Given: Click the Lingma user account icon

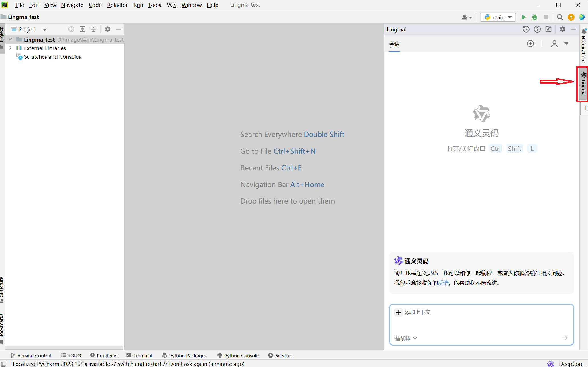Looking at the screenshot, I should [x=554, y=44].
